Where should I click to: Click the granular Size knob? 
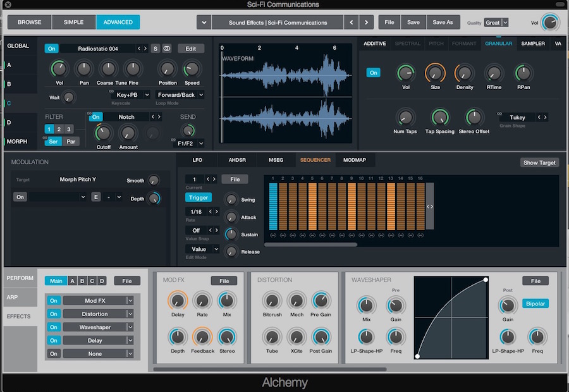click(435, 73)
